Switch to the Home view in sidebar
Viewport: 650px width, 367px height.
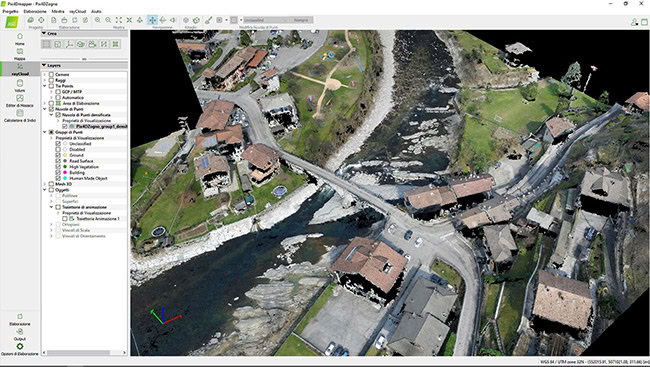[19, 39]
